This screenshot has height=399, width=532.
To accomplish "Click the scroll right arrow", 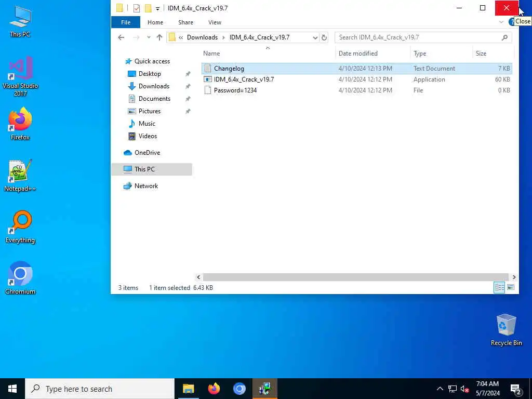I will tap(514, 277).
